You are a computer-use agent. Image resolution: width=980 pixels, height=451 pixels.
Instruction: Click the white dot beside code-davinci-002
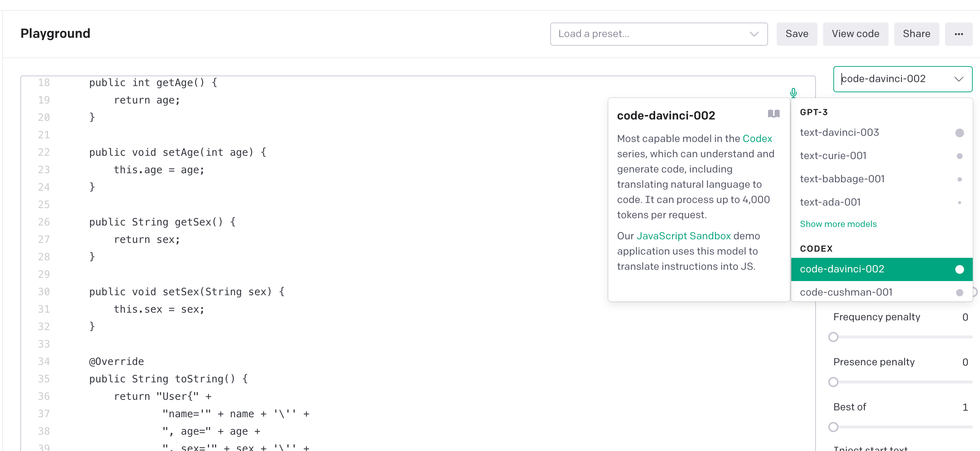click(x=959, y=269)
